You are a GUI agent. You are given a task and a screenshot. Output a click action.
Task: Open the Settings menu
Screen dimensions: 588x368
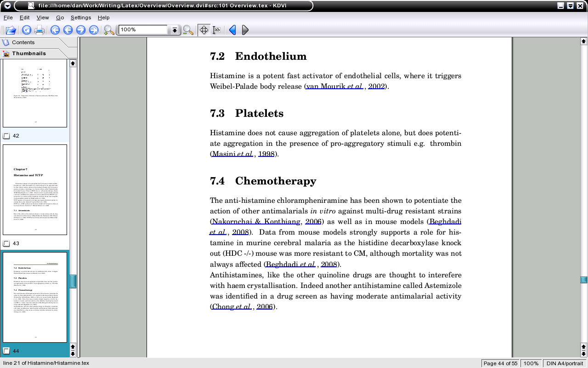click(x=81, y=17)
